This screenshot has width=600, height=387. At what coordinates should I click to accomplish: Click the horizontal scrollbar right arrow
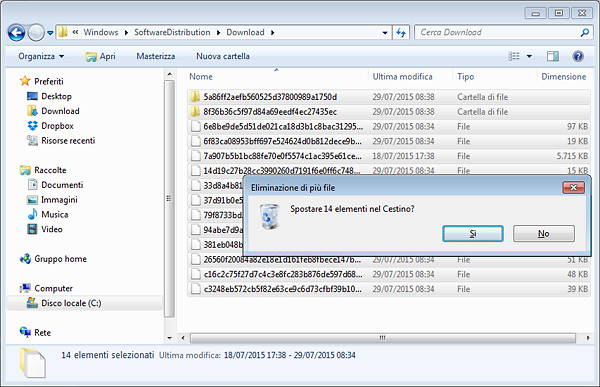click(x=588, y=338)
